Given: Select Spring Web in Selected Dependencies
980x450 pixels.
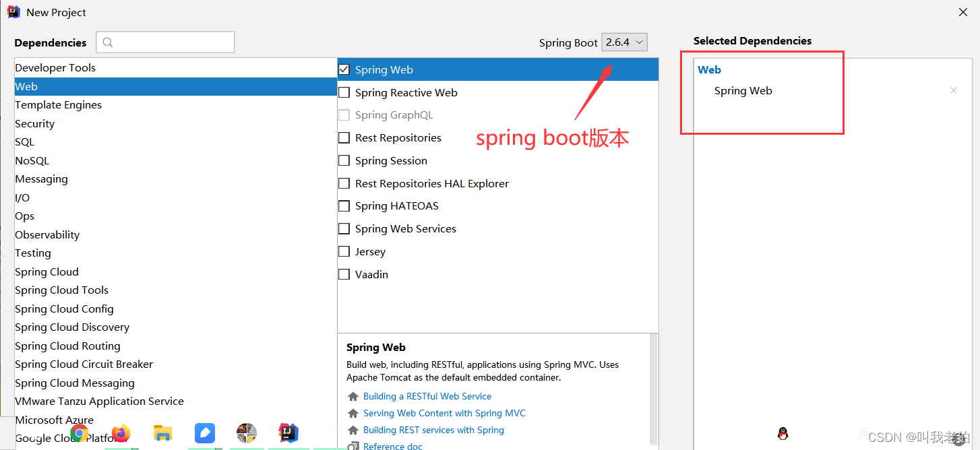Looking at the screenshot, I should 743,91.
